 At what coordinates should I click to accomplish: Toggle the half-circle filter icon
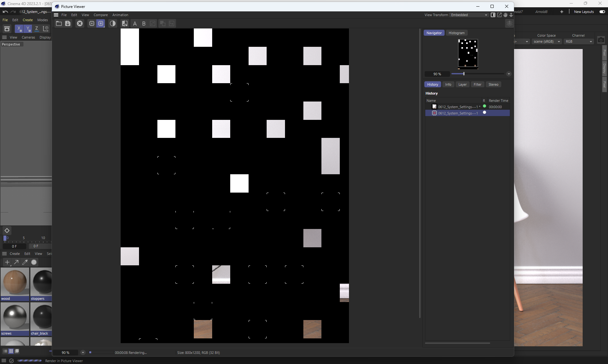113,23
